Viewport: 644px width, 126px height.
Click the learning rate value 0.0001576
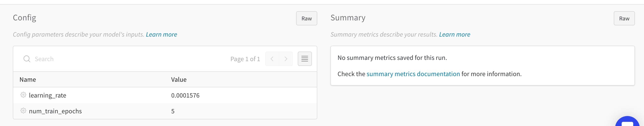(185, 95)
